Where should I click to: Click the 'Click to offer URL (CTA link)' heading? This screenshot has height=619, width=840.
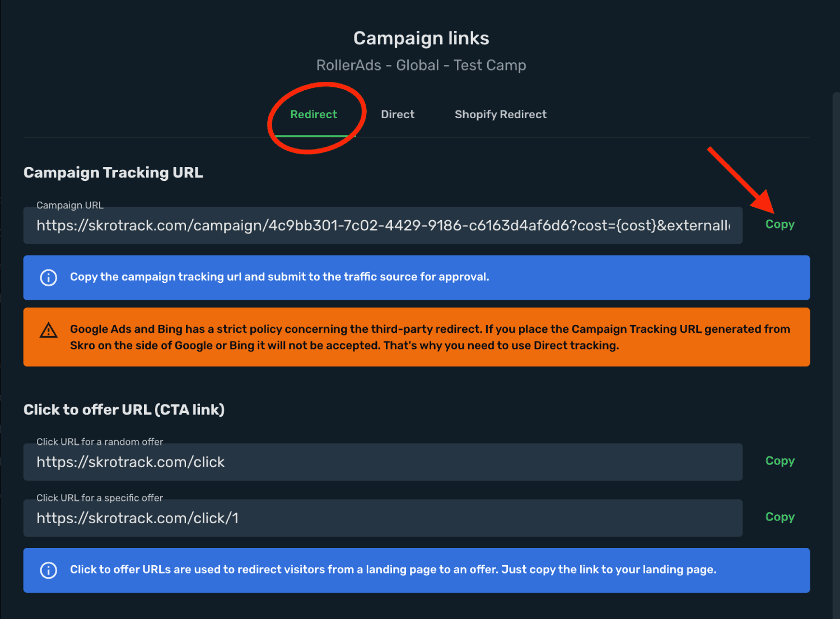pyautogui.click(x=124, y=409)
